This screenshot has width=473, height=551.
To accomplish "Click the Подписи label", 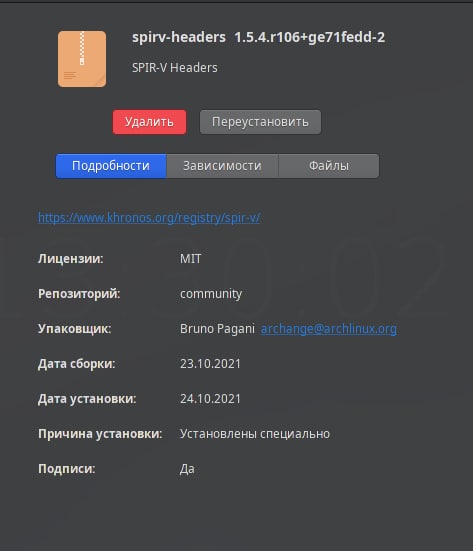I will 67,469.
